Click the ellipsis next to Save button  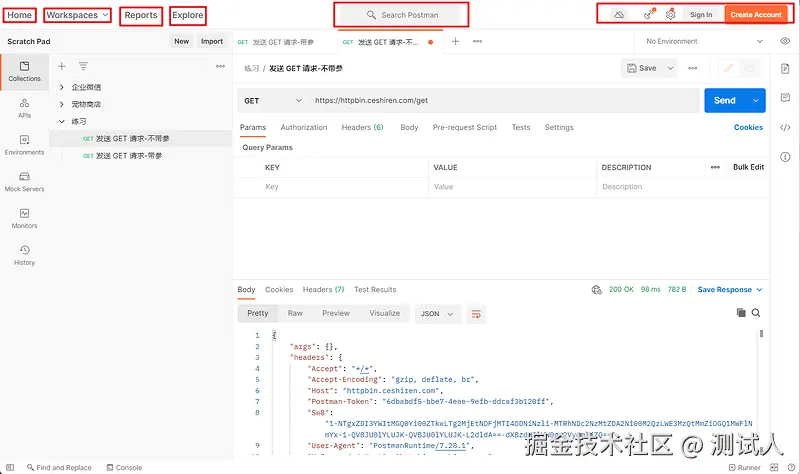point(692,68)
